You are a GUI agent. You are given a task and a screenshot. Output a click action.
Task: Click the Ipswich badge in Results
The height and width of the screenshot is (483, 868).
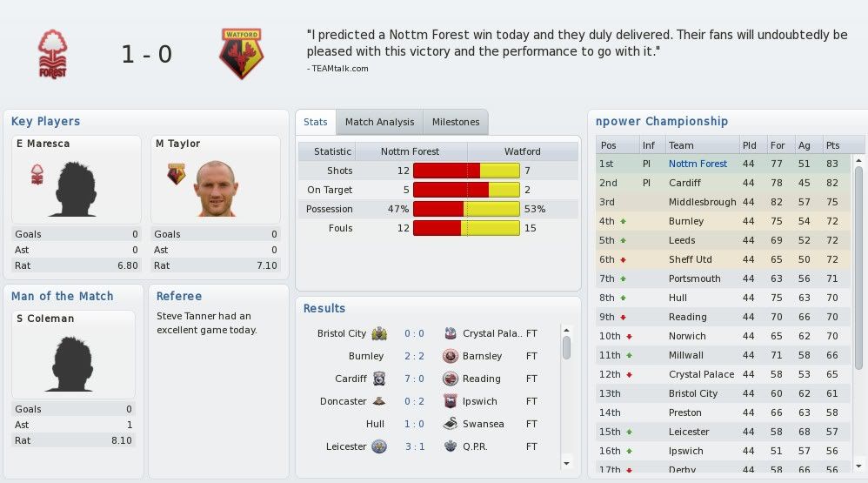click(451, 401)
